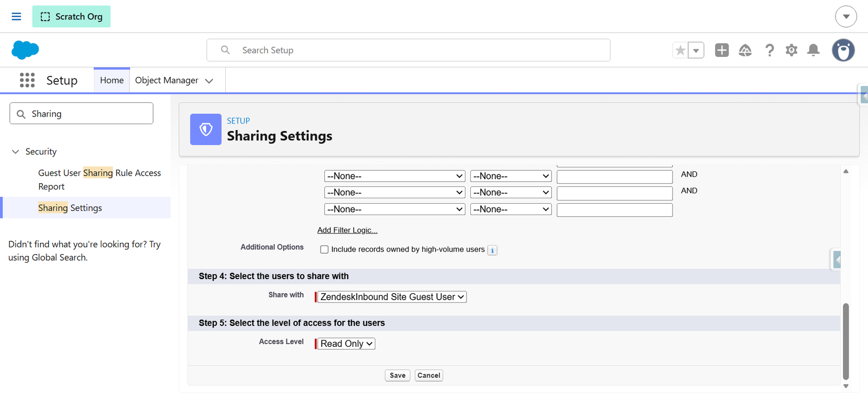Open the Trailhead guidance icon
This screenshot has height=401, width=868.
pyautogui.click(x=745, y=50)
